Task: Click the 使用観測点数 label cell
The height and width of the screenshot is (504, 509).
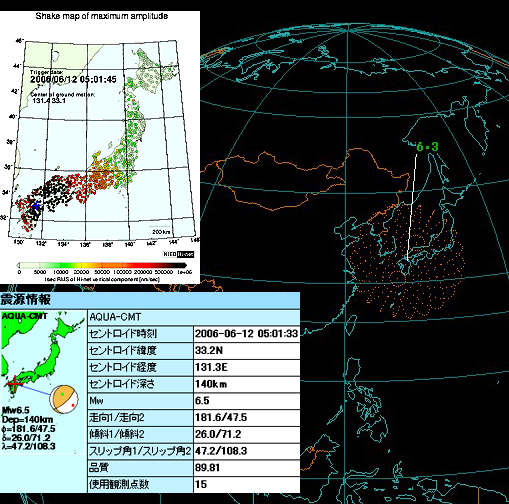Action: click(140, 484)
